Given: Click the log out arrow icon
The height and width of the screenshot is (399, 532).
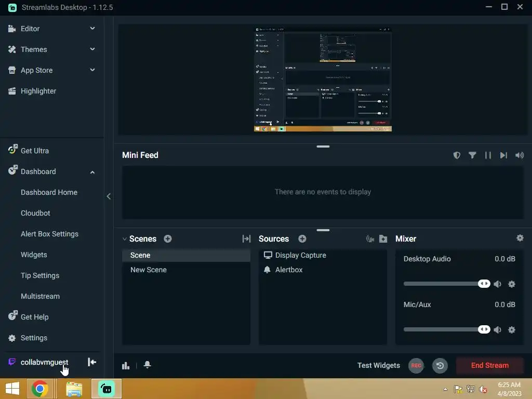Looking at the screenshot, I should [x=92, y=362].
